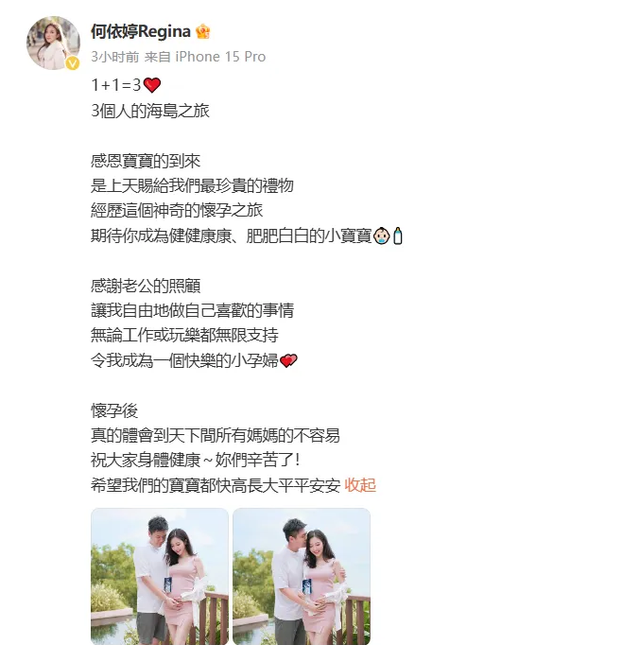
Task: Open the profile avatar photo
Action: pos(53,43)
